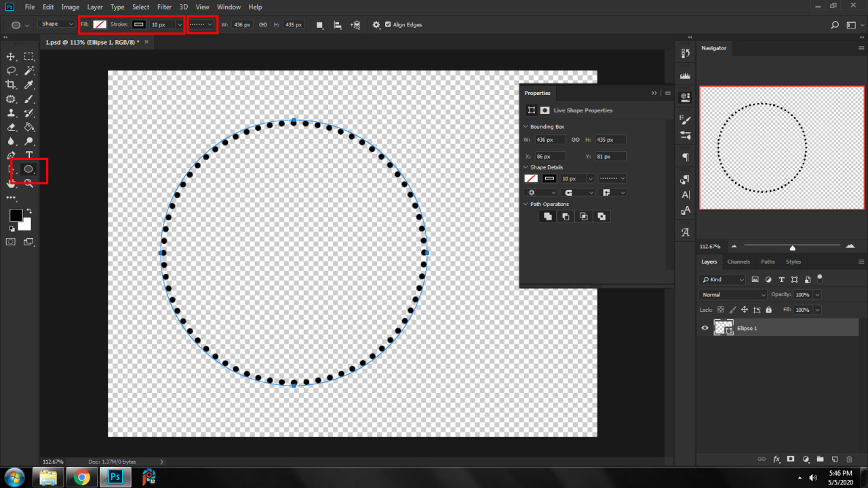The width and height of the screenshot is (868, 488).
Task: Toggle the layer filter on/off switch
Action: [x=820, y=277]
